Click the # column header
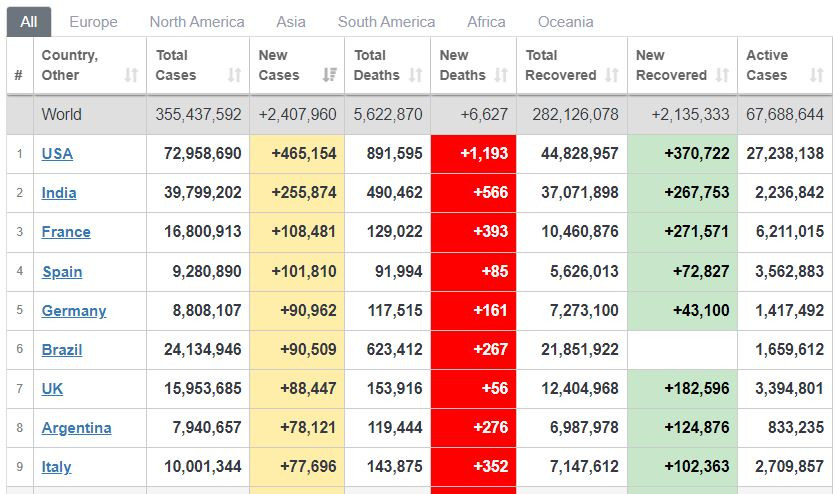Image resolution: width=833 pixels, height=494 pixels. tap(19, 75)
